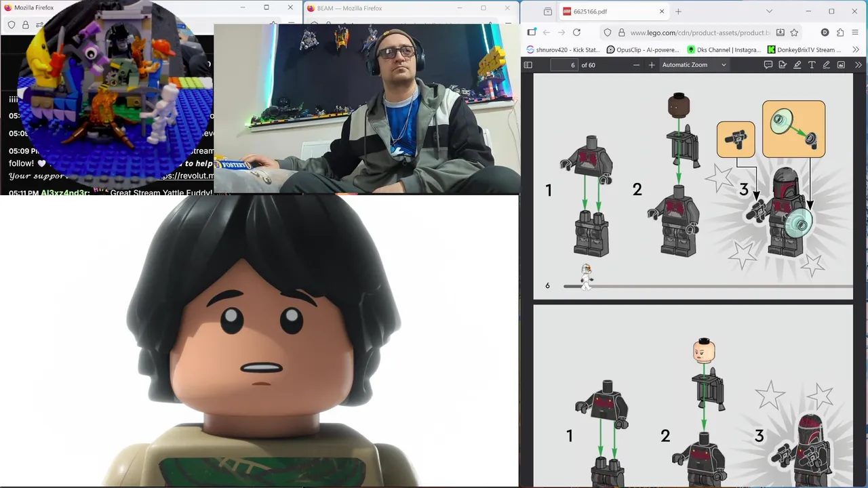Select the PDF highlight tool
This screenshot has width=868, height=488.
point(797,65)
